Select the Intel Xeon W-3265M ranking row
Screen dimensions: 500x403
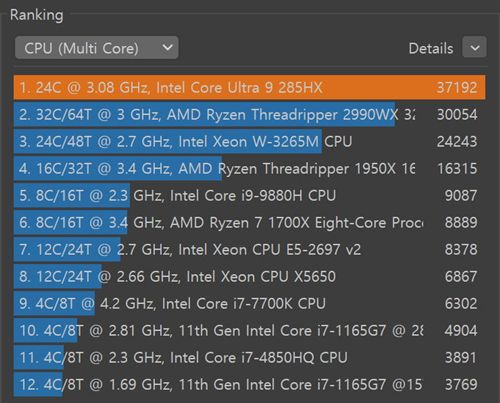coord(249,142)
